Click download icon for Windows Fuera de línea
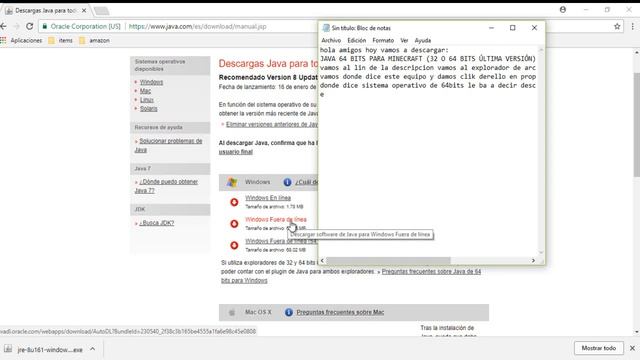This screenshot has height=360, width=640. [x=234, y=224]
